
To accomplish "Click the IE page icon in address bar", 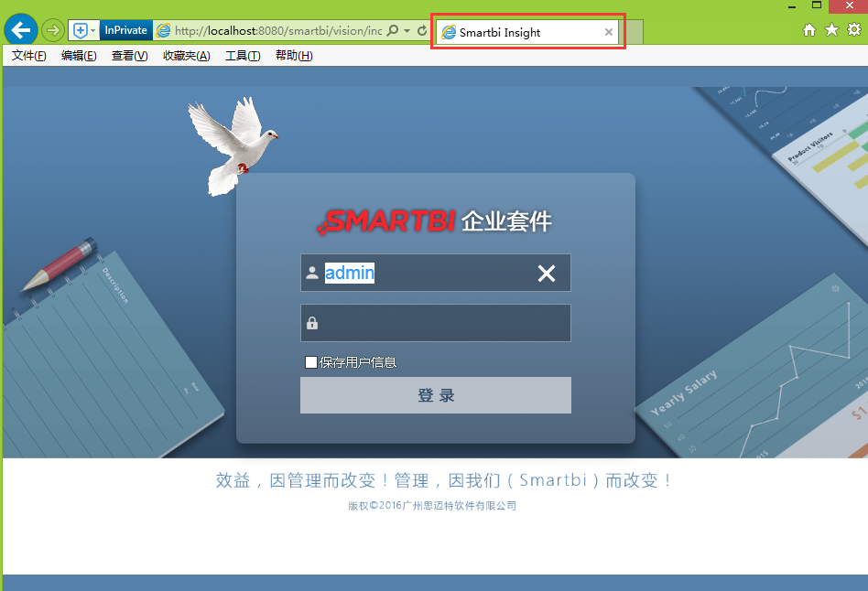I will point(163,30).
